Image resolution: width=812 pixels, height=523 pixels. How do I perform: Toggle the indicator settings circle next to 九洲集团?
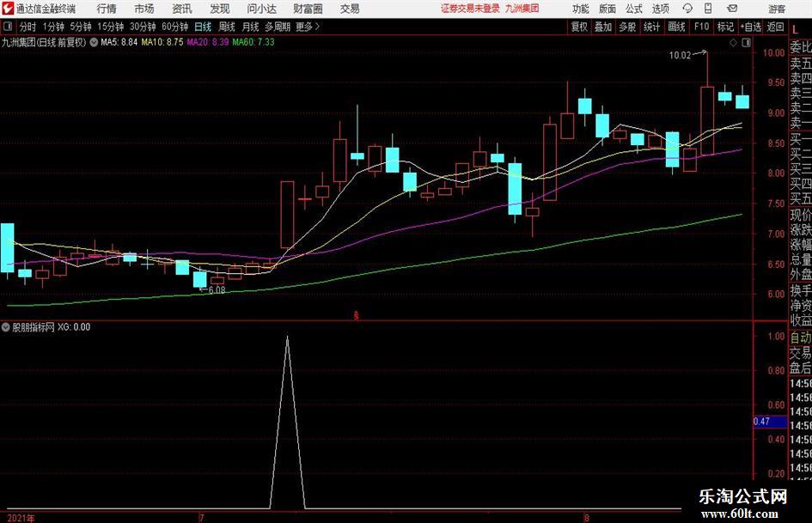pos(94,42)
